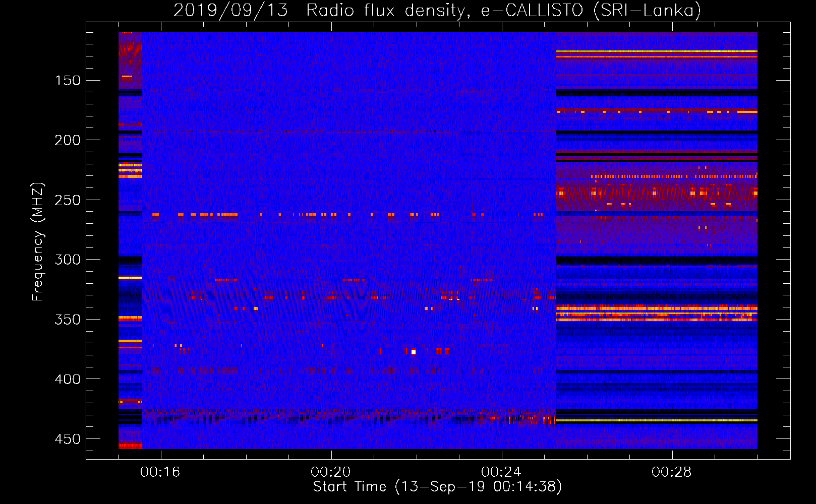Screen dimensions: 816x504
Task: Click the 00:20 time tick label
Action: (x=331, y=472)
